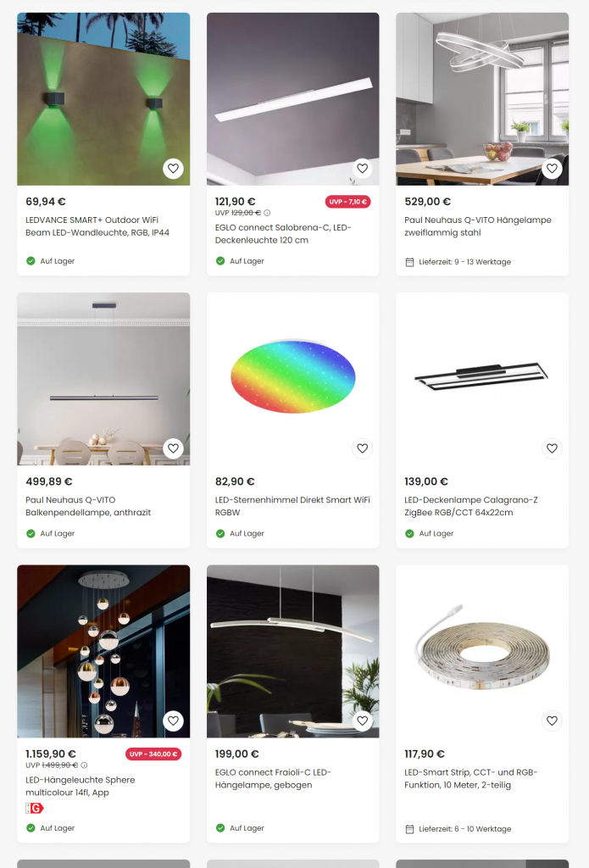Toggle wishlist heart on Q-VITO Hängelampe
Image resolution: width=589 pixels, height=868 pixels.
(552, 169)
